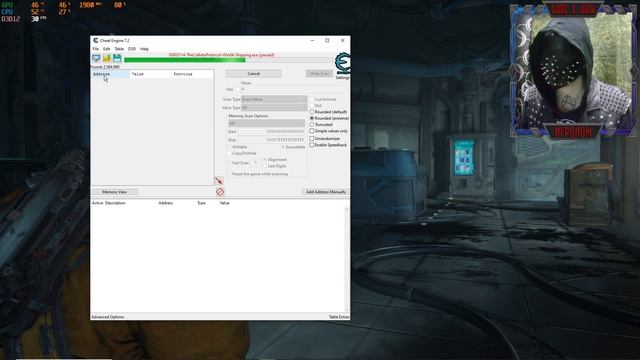The height and width of the screenshot is (360, 640).
Task: Click the open folder load table icon
Action: [x=107, y=58]
